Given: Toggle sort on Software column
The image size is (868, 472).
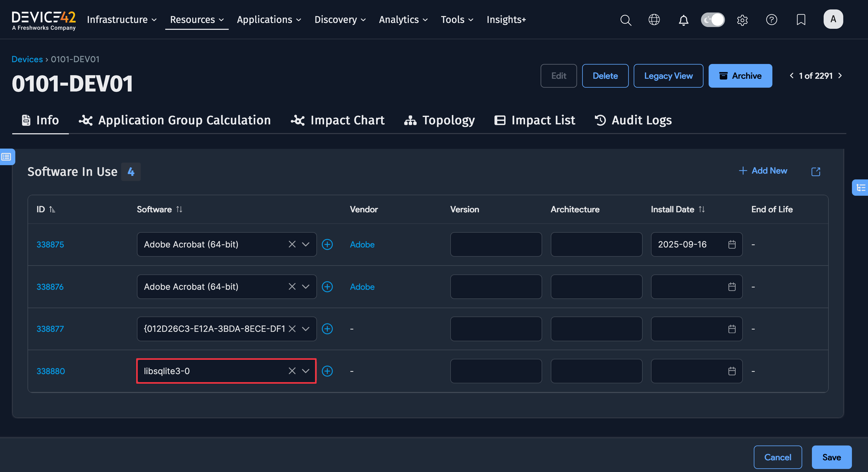Looking at the screenshot, I should tap(179, 209).
